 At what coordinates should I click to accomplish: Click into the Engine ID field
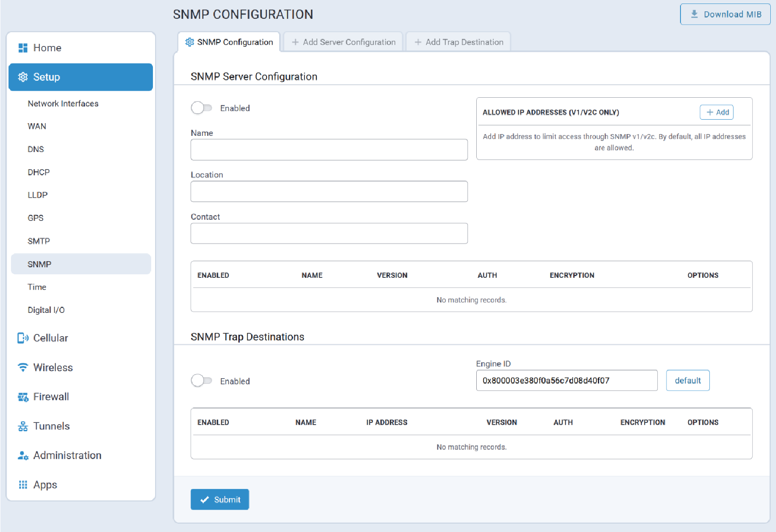(x=567, y=380)
